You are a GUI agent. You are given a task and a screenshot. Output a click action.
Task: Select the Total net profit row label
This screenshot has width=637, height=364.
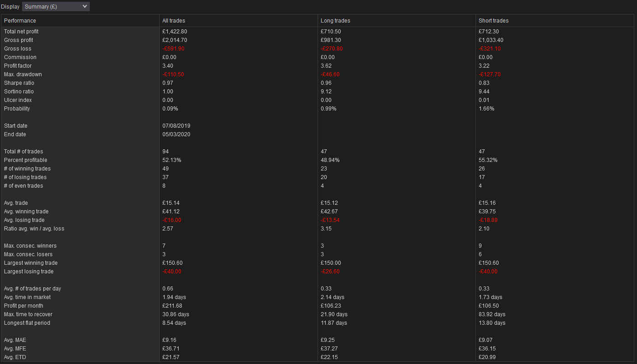point(21,32)
